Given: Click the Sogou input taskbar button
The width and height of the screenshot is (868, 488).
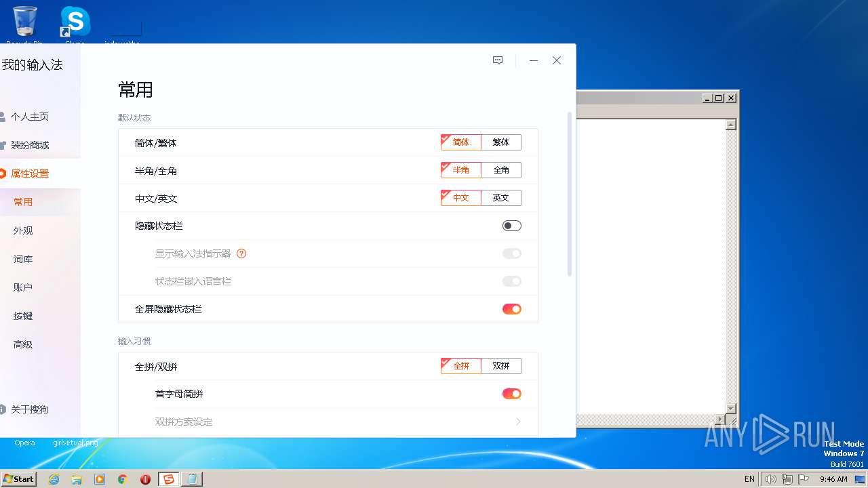Looking at the screenshot, I should pyautogui.click(x=169, y=479).
